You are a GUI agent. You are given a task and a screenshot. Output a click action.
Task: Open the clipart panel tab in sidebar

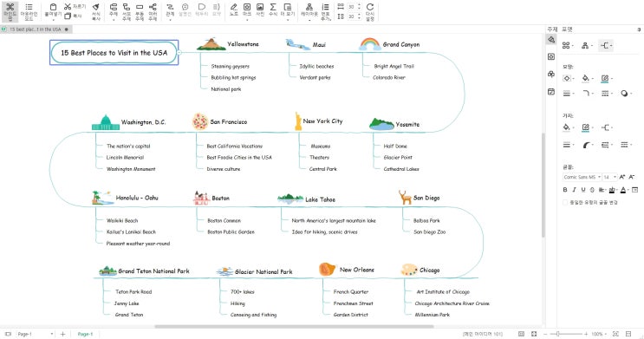click(x=551, y=74)
